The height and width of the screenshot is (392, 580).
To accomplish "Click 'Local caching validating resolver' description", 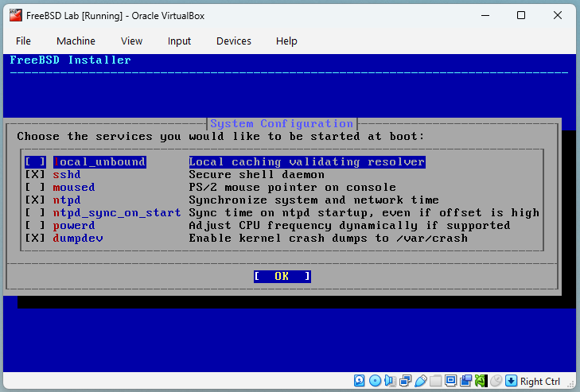I will tap(307, 162).
